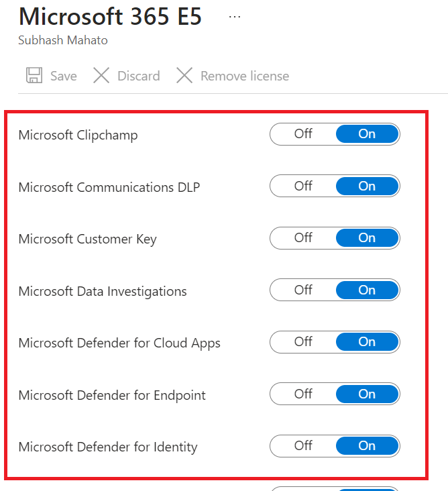448x491 pixels.
Task: Select On for Microsoft Clipchamp
Action: point(368,134)
